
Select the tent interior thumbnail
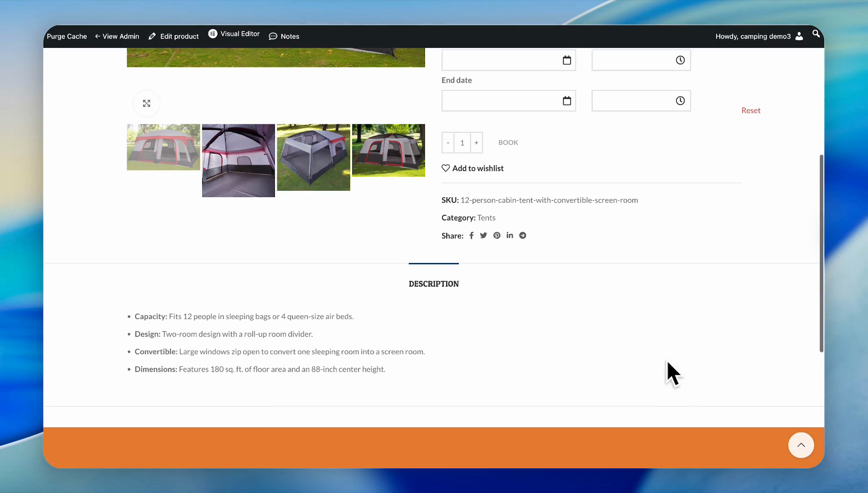238,160
